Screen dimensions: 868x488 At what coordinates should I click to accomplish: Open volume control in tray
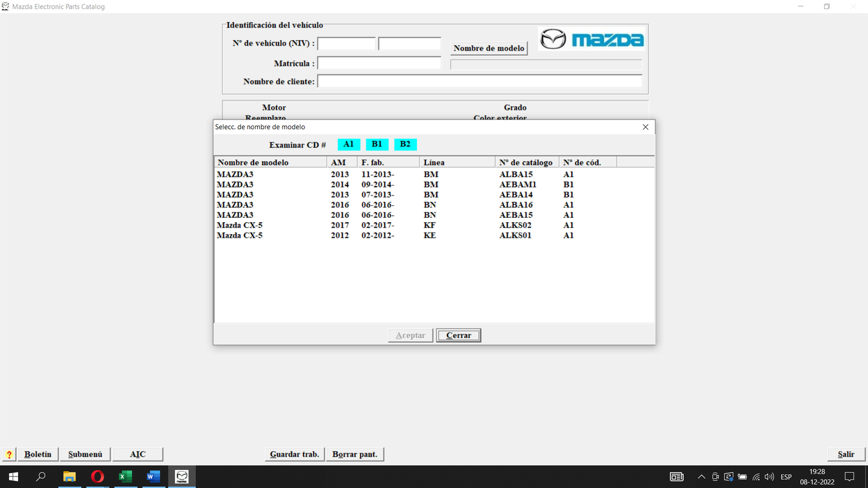[769, 477]
